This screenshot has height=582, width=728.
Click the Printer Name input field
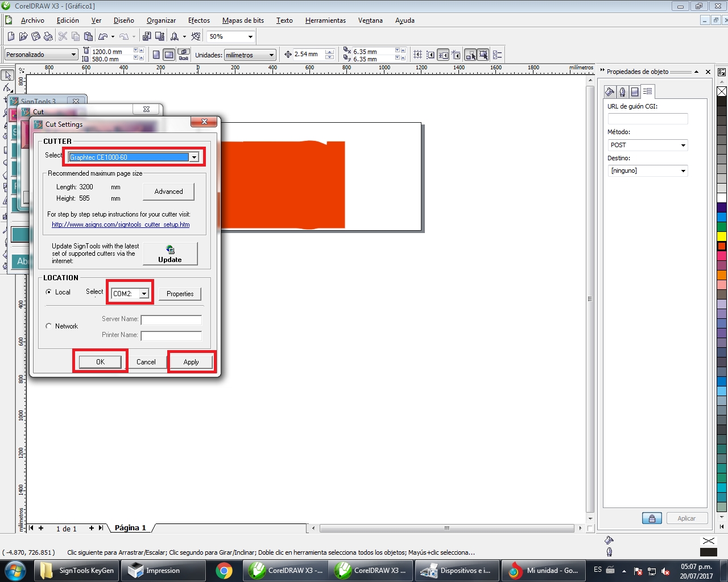click(x=171, y=336)
